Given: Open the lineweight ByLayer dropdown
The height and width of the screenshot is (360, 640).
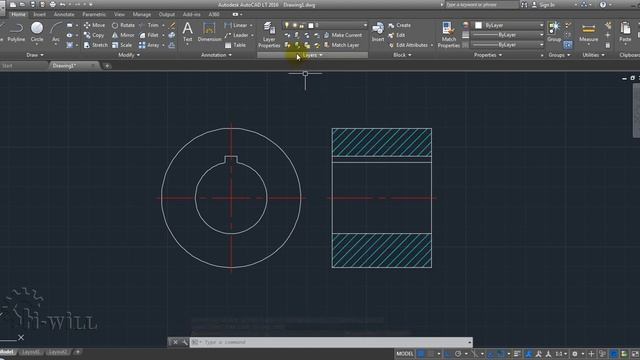Looking at the screenshot, I should [508, 35].
